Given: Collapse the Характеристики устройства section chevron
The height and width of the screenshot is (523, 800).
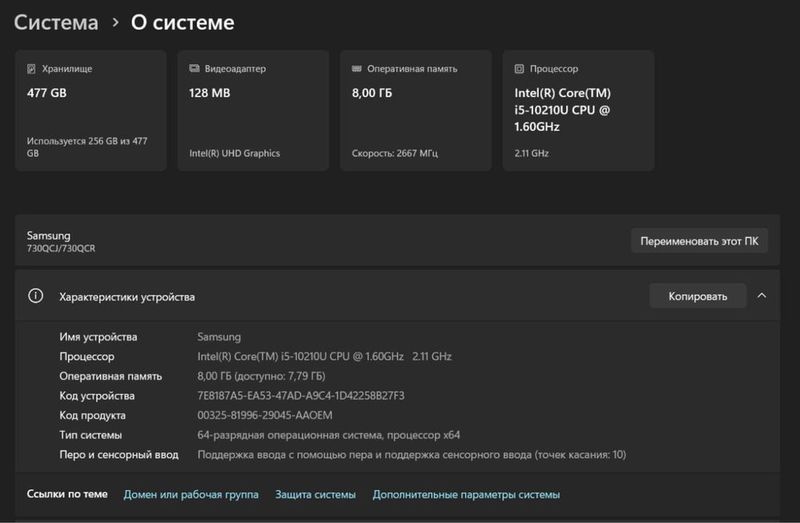Looking at the screenshot, I should [762, 296].
